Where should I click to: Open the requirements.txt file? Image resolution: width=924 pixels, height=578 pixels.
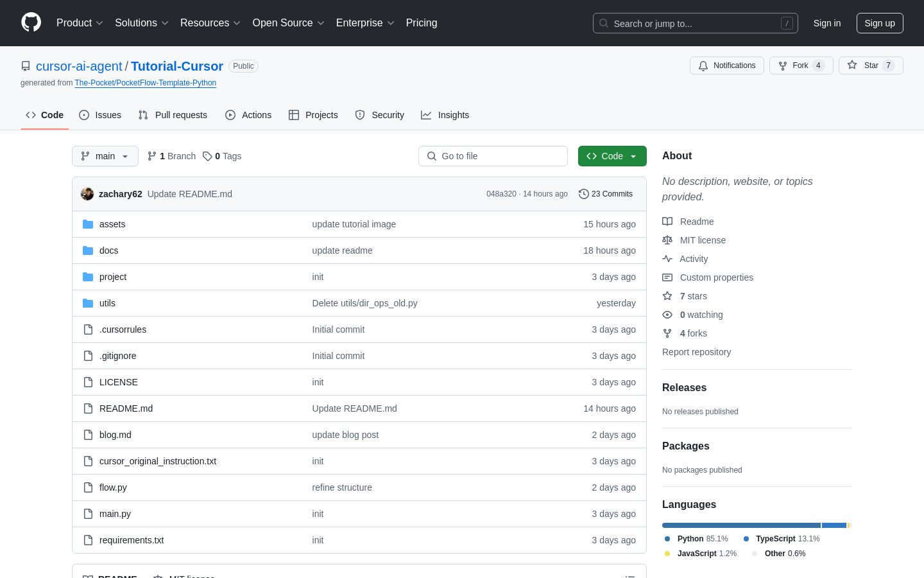(x=132, y=540)
